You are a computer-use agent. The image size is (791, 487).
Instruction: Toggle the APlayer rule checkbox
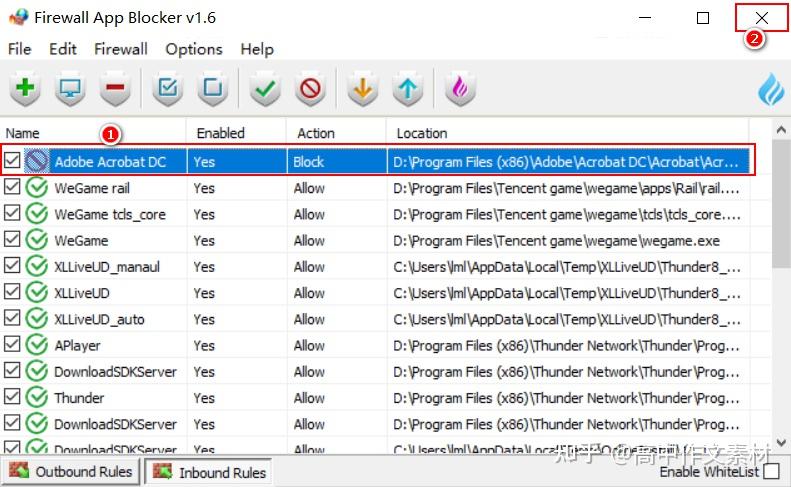coord(12,344)
